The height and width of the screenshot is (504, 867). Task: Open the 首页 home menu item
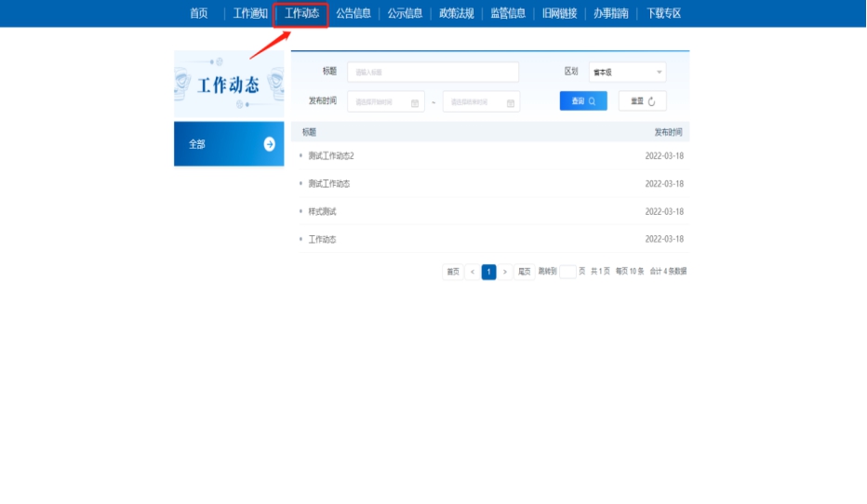point(198,13)
